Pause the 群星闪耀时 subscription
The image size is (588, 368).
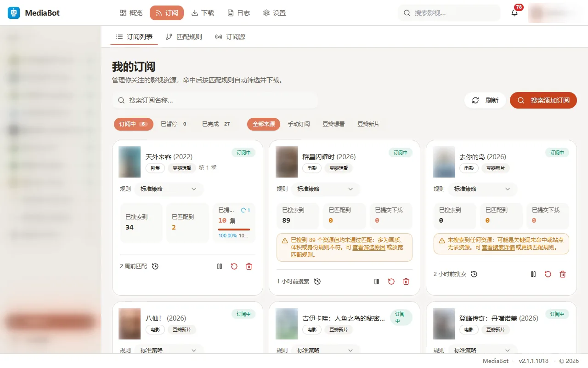pos(377,282)
